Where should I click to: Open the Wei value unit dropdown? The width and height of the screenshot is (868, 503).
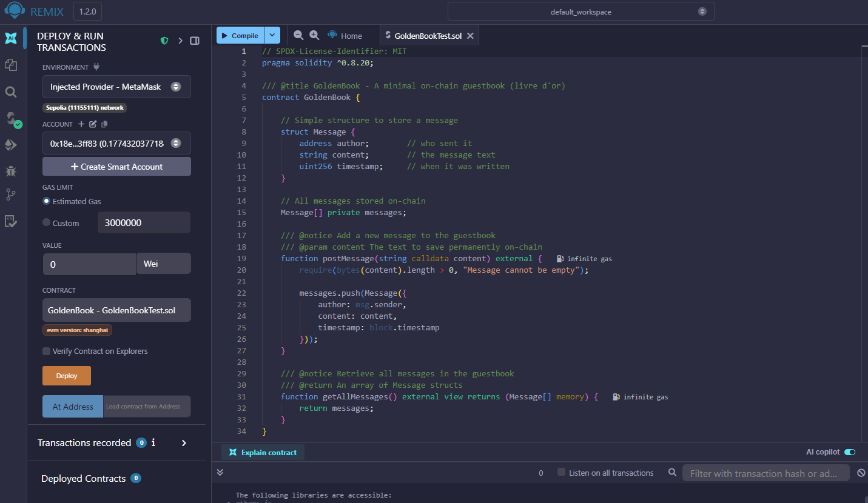coord(163,264)
